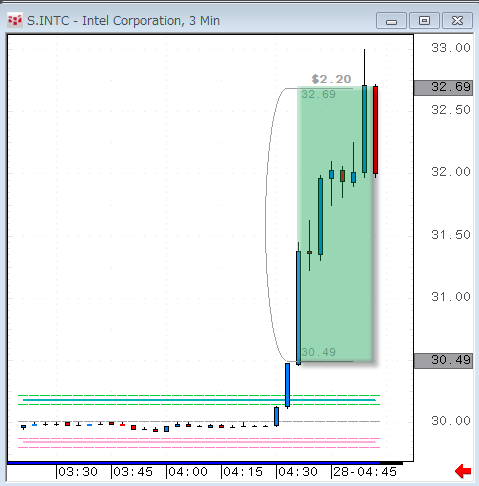Minimize the Intel chart window
The width and height of the screenshot is (479, 486).
[x=391, y=21]
